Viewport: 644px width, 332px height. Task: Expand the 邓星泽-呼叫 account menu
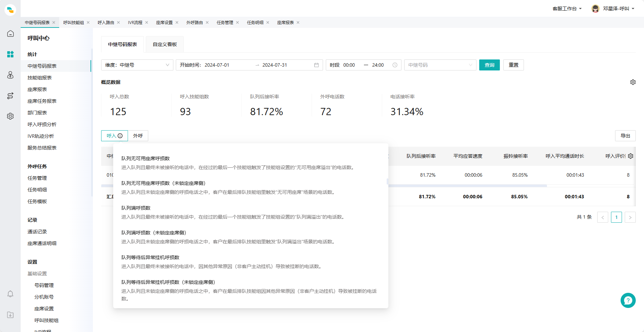coord(619,9)
